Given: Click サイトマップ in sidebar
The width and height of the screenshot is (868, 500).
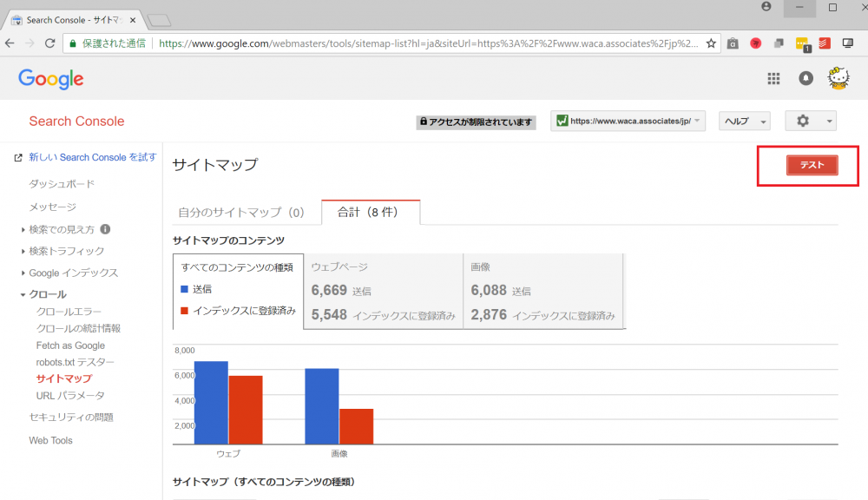Looking at the screenshot, I should [64, 378].
